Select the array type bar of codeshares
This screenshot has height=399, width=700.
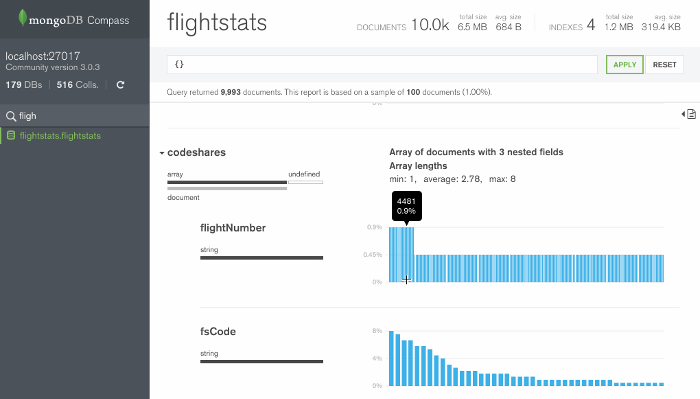tap(227, 182)
